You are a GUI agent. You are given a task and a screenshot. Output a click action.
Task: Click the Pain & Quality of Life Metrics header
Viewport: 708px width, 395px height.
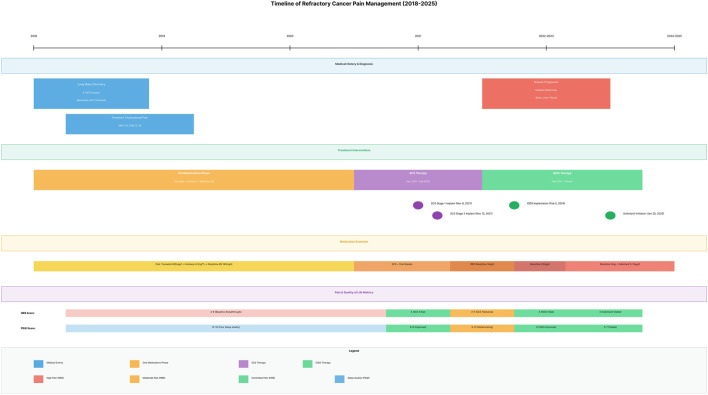click(x=354, y=294)
